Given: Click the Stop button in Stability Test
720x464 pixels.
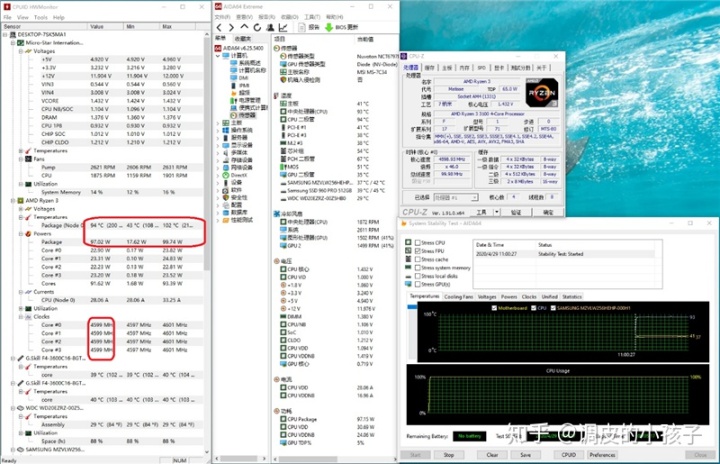Looking at the screenshot, I should (449, 455).
